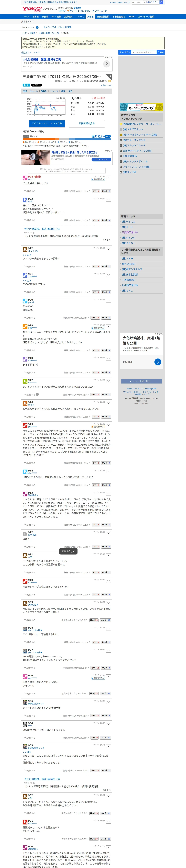Vote はい on post 901
The height and width of the screenshot is (868, 186).
[x=94, y=839]
